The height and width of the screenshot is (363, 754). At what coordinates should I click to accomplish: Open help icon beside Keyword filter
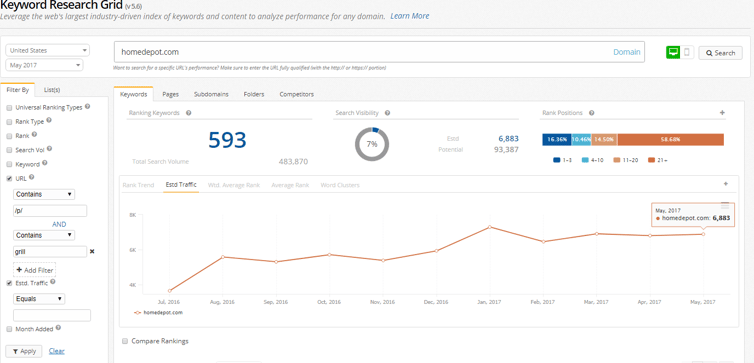[x=45, y=163]
